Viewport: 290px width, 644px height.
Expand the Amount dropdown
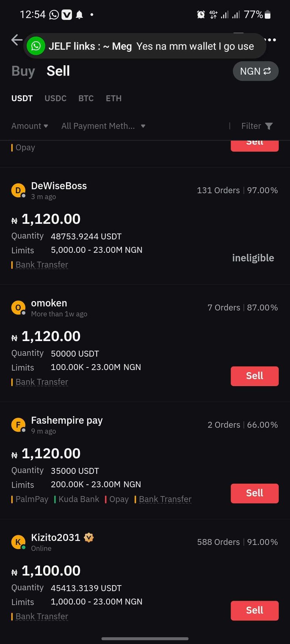29,126
